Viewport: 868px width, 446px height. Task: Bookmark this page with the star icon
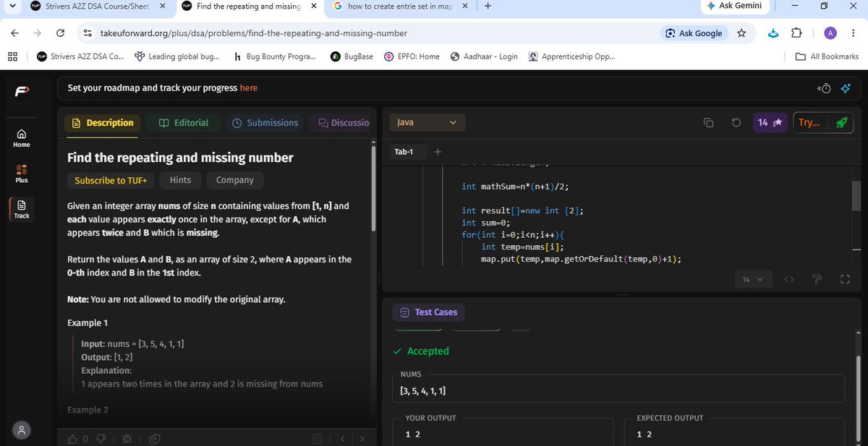point(741,33)
